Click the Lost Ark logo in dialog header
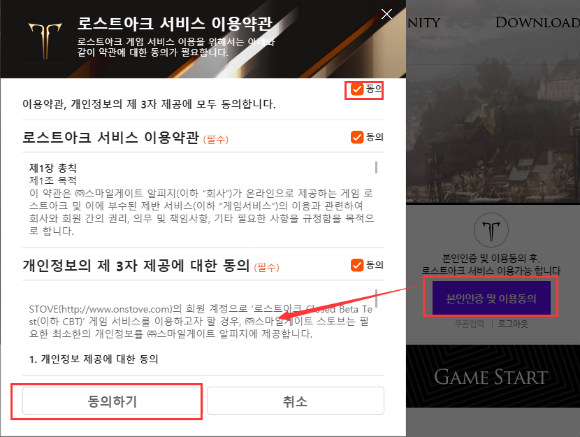 45,41
